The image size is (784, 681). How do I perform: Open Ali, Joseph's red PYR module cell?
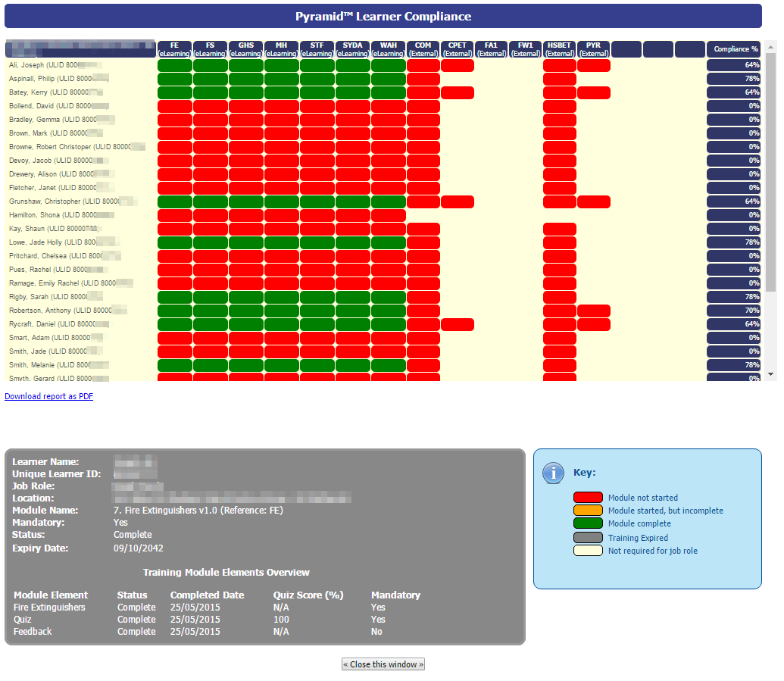(x=594, y=65)
